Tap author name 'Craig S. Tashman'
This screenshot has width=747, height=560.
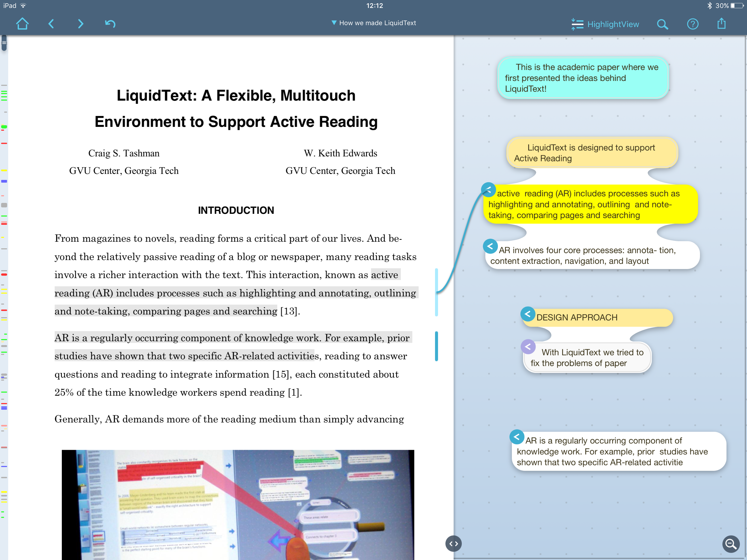pyautogui.click(x=124, y=153)
